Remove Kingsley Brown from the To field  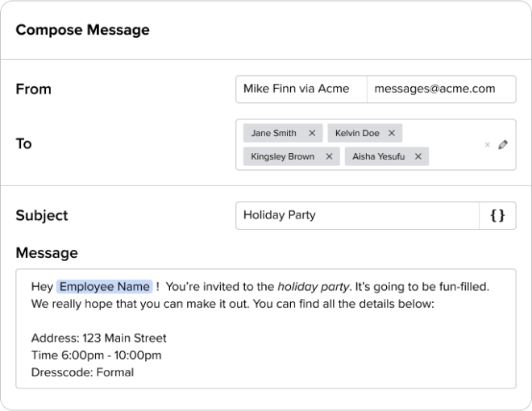click(x=329, y=156)
